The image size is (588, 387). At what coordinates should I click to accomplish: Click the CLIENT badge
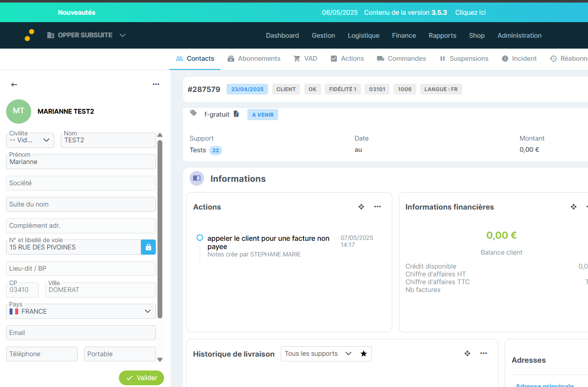point(286,89)
